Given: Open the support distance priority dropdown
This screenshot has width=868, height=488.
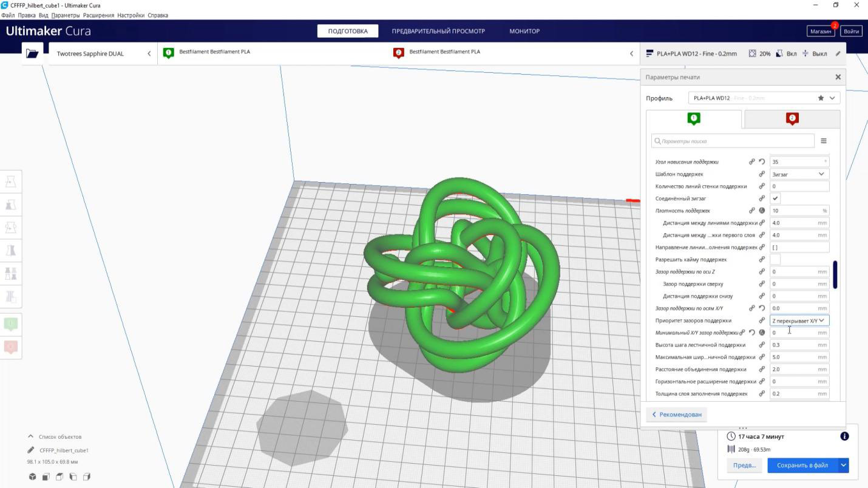Looking at the screenshot, I should coord(799,320).
